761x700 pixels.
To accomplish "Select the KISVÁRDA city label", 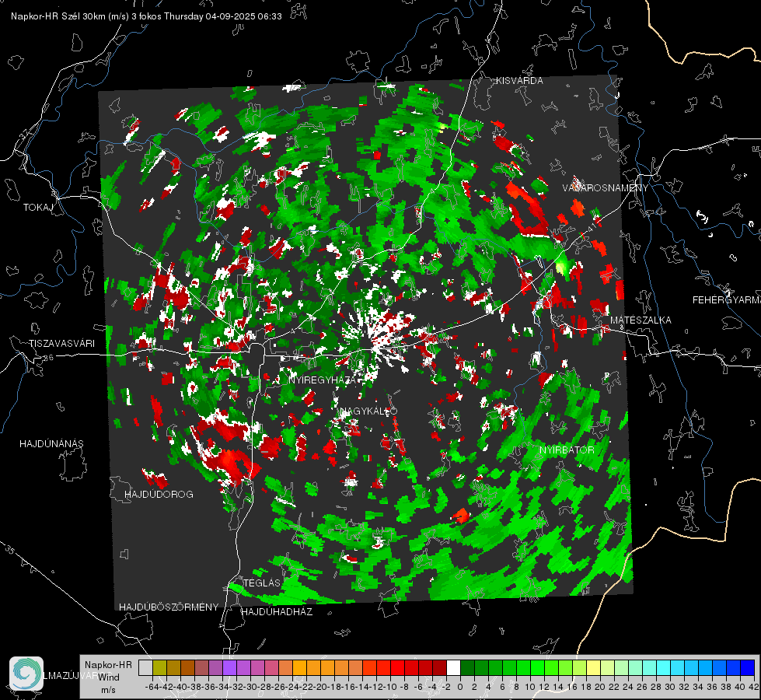I will tap(519, 81).
